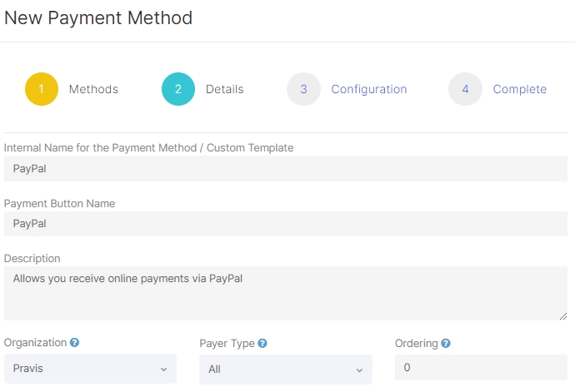
Task: Focus the Internal Name input field
Action: (286, 168)
